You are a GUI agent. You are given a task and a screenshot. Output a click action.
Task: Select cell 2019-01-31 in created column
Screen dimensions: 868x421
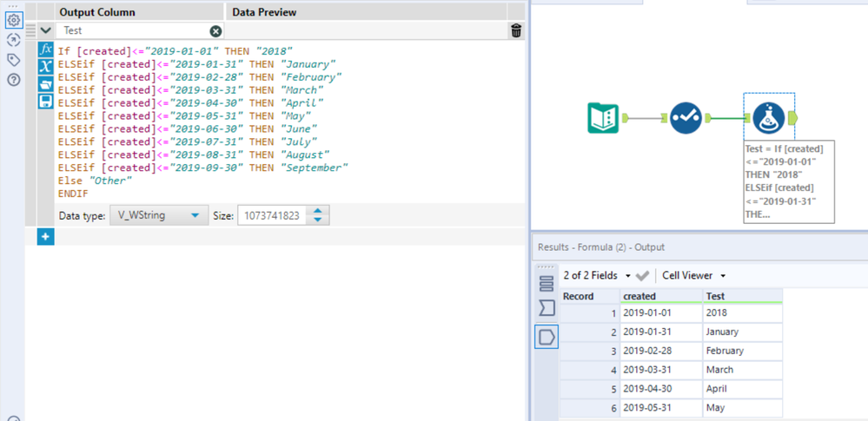pyautogui.click(x=661, y=332)
